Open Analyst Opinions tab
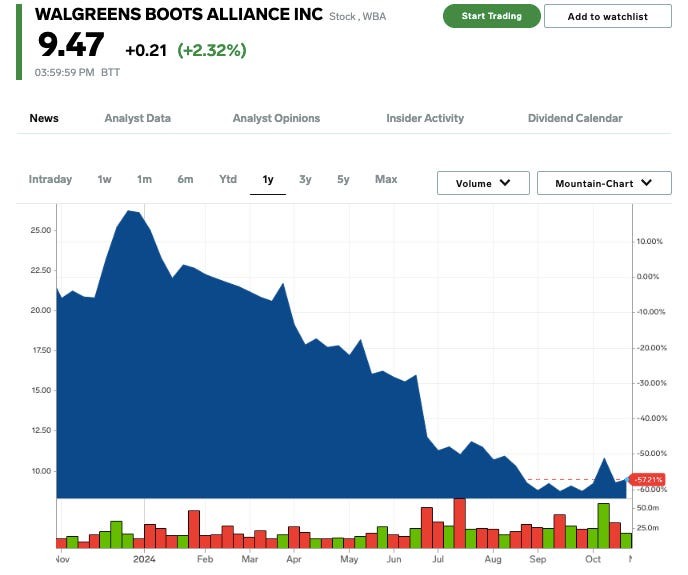This screenshot has height=575, width=688. (x=276, y=118)
